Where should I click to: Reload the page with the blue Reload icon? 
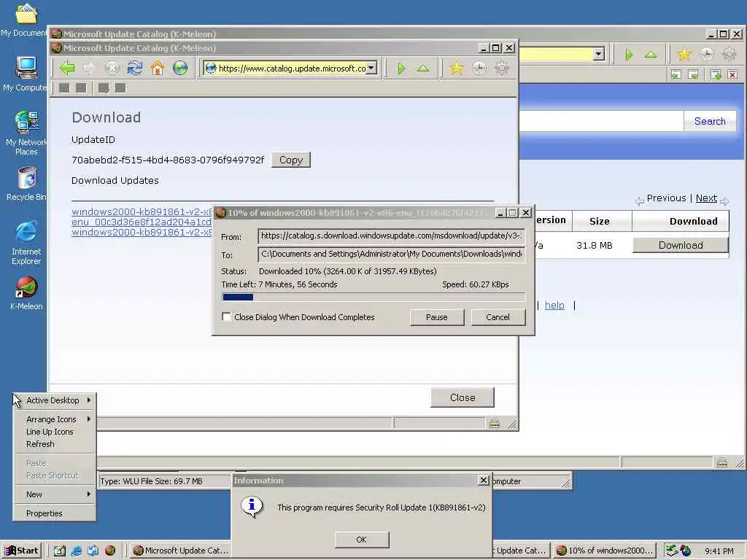click(135, 68)
